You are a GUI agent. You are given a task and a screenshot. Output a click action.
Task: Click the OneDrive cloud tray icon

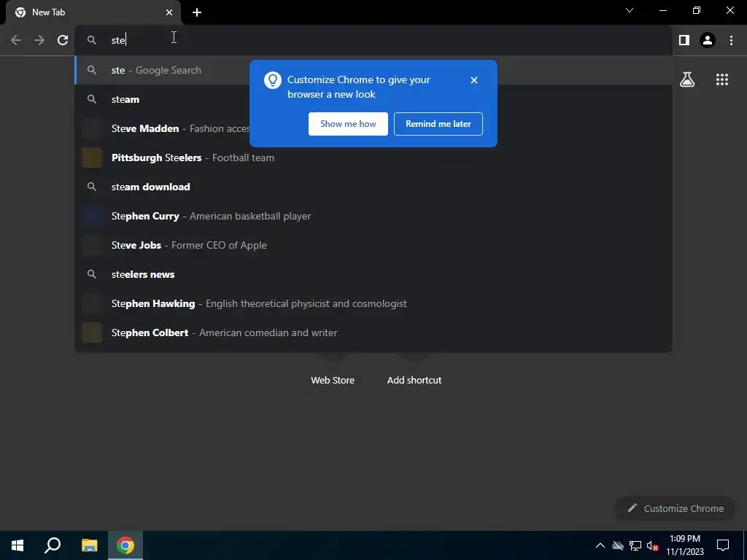coord(618,545)
